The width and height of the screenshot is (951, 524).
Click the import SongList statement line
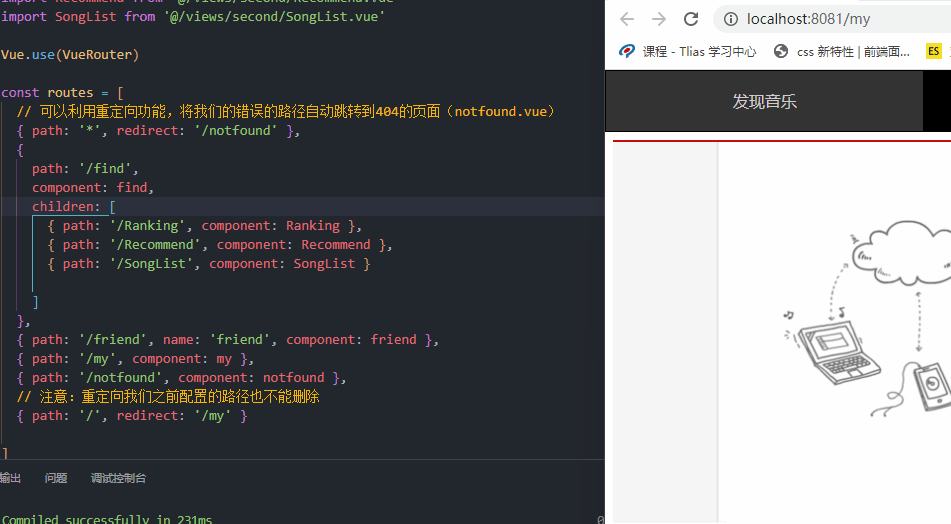pyautogui.click(x=193, y=16)
